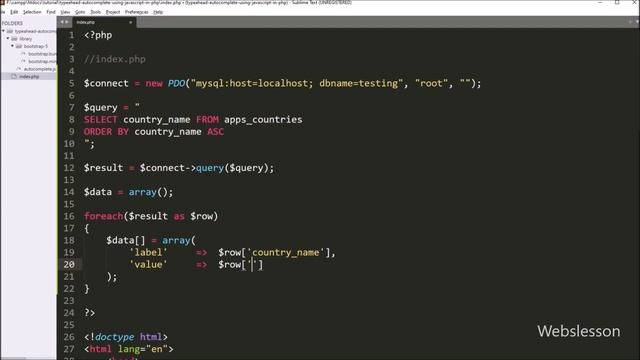This screenshot has width=640, height=360.
Task: Open bootstrap.bundle file in sidebar
Action: pos(42,54)
